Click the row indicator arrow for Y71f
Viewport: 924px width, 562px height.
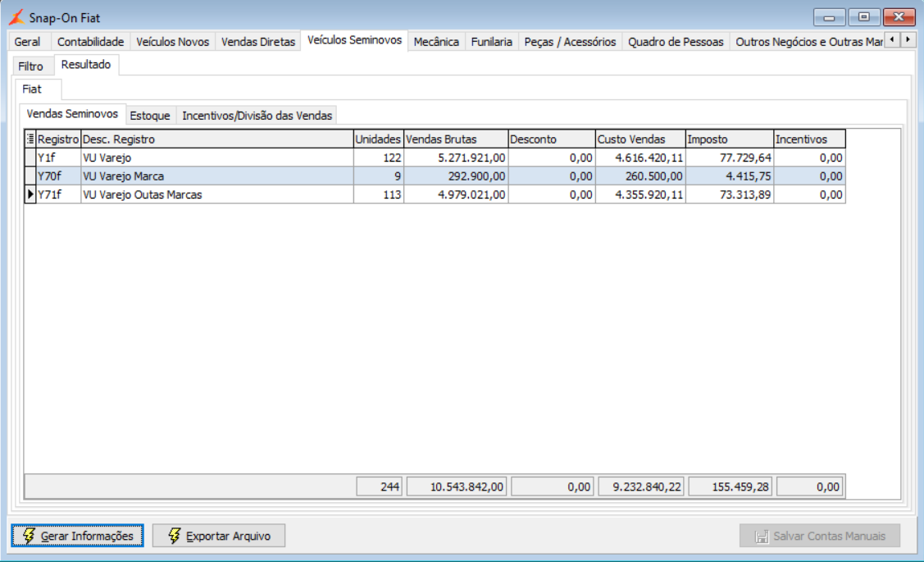click(x=30, y=194)
